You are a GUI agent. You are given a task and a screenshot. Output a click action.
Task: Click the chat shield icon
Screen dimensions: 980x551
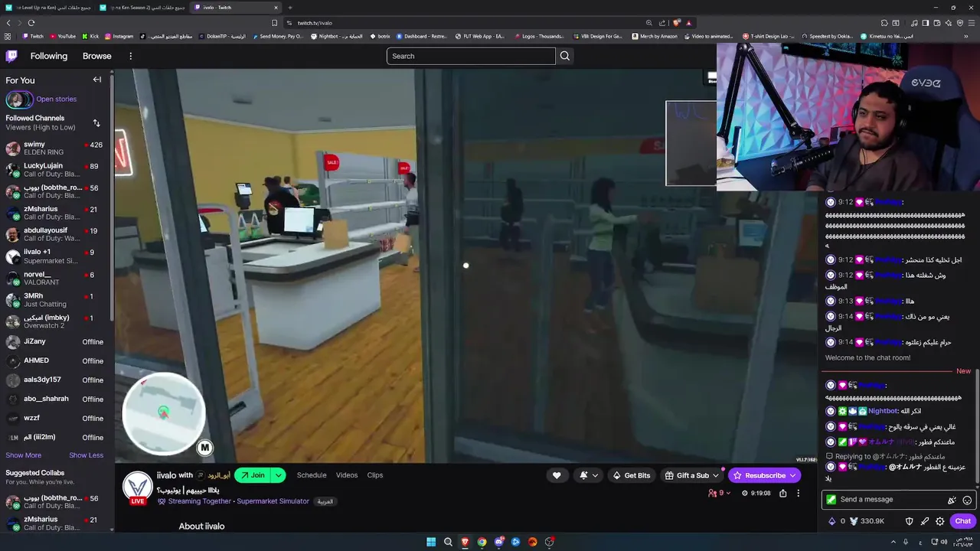pyautogui.click(x=909, y=521)
